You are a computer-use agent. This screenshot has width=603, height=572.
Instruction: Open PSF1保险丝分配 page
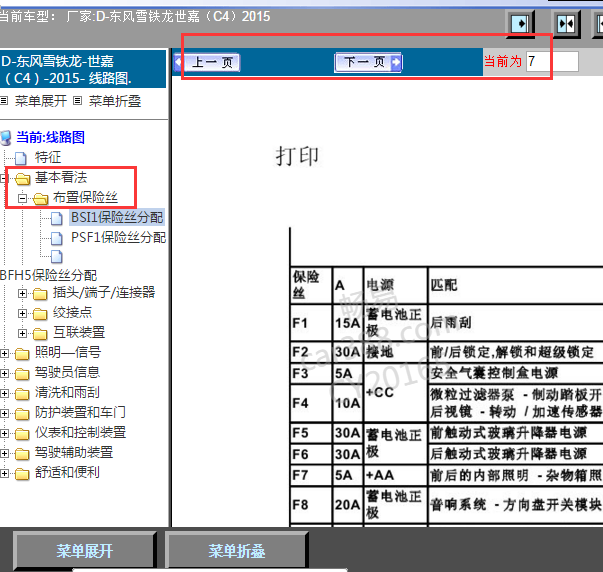(x=118, y=237)
